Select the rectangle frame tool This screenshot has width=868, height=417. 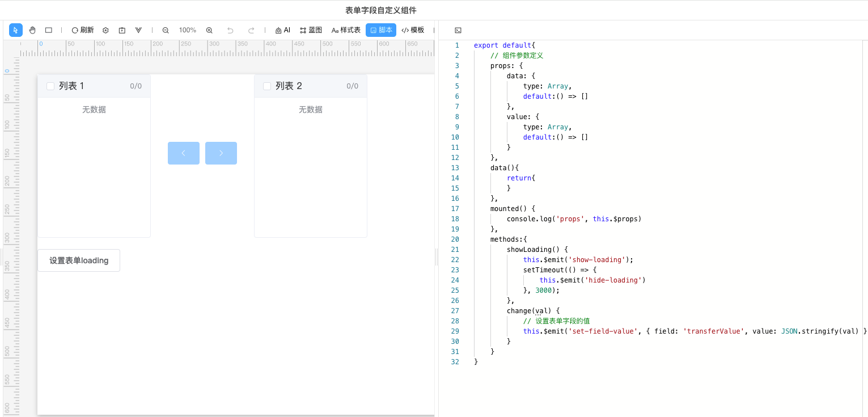[49, 30]
